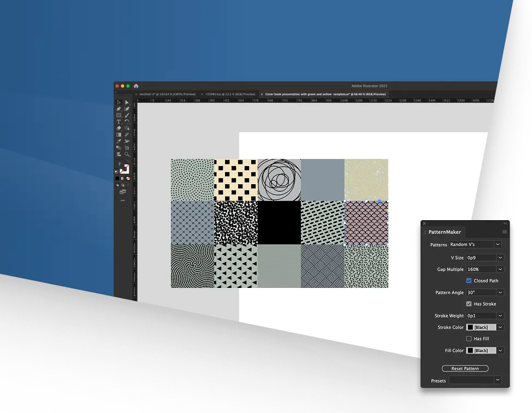532x413 pixels.
Task: Expand the Gap Multiple dropdown
Action: pos(500,269)
